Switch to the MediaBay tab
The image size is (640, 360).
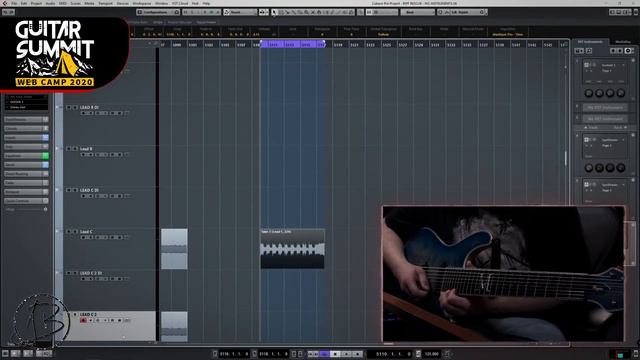click(x=623, y=42)
